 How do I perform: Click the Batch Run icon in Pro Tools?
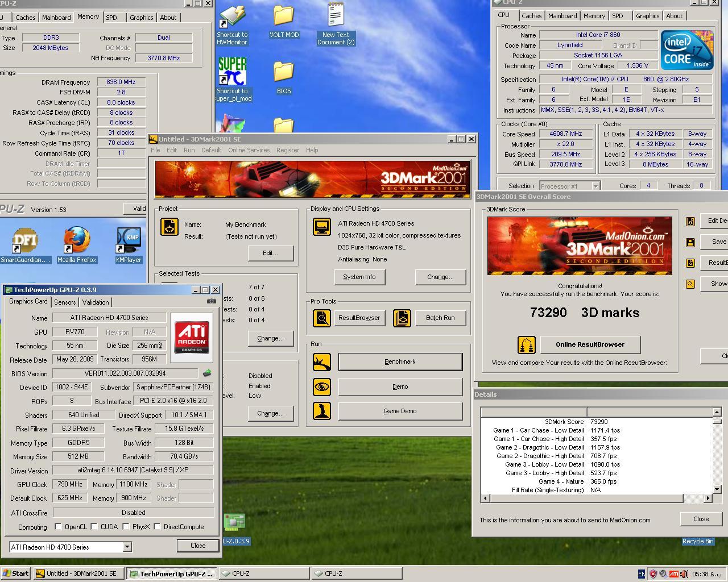(x=402, y=318)
